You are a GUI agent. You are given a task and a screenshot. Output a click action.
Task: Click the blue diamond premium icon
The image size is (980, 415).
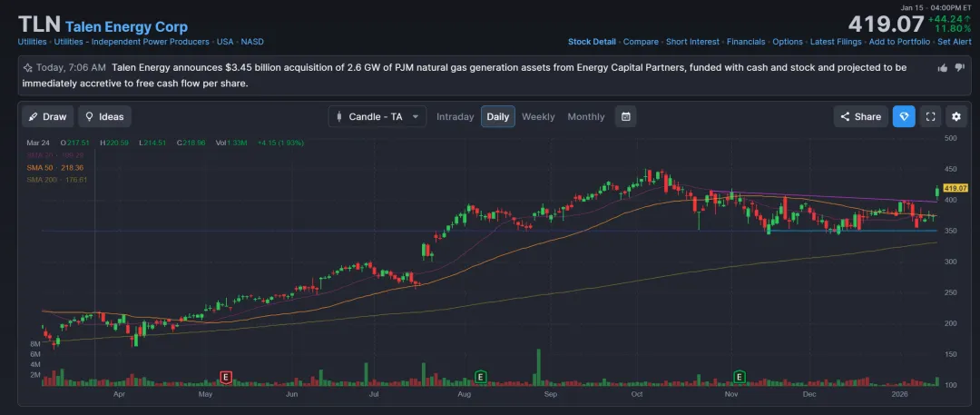click(x=904, y=116)
